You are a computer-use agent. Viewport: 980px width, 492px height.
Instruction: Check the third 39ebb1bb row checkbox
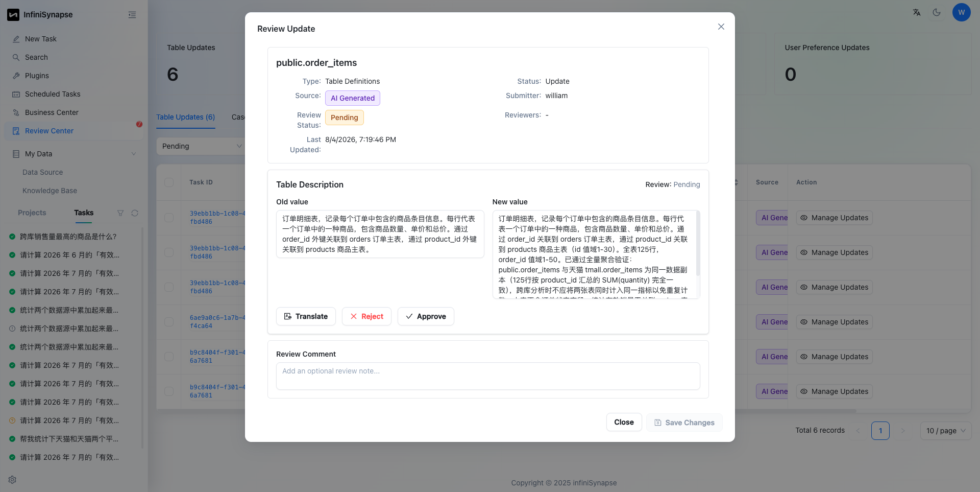pyautogui.click(x=169, y=287)
